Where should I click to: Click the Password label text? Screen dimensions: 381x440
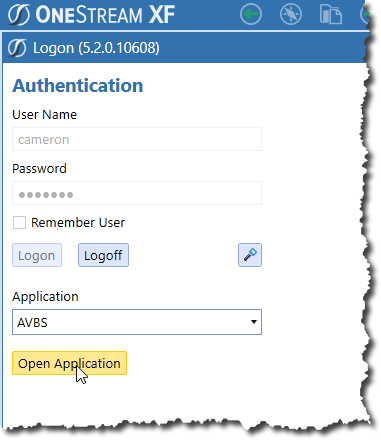39,169
